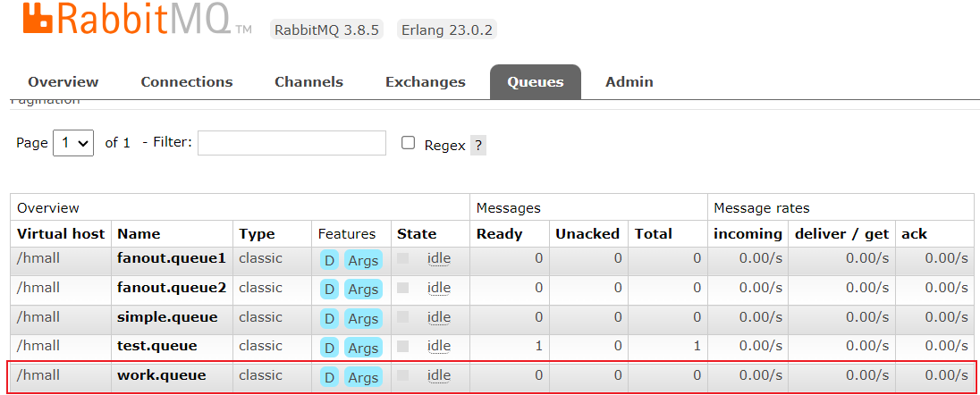This screenshot has height=395, width=980.
Task: Sort by incoming rate column
Action: pyautogui.click(x=748, y=234)
